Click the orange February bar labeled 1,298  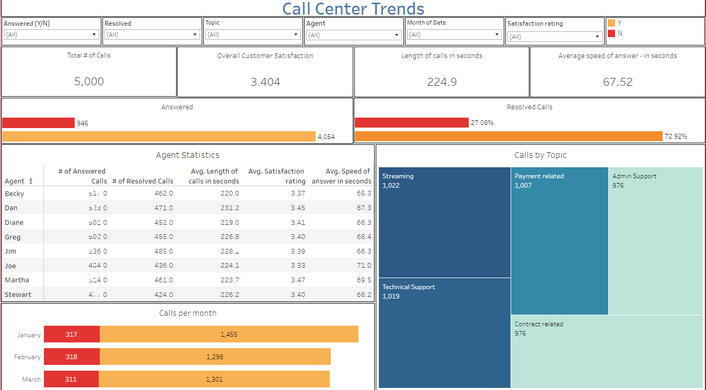coord(215,357)
